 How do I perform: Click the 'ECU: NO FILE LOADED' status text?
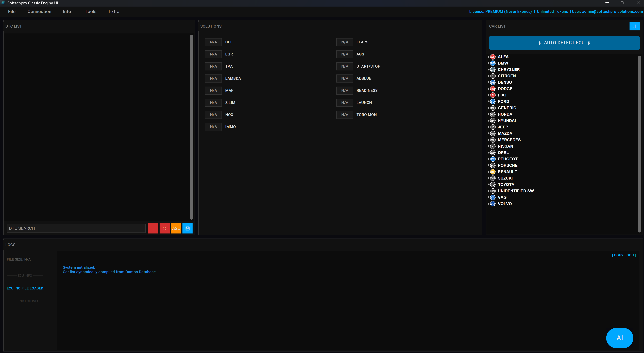(x=25, y=288)
